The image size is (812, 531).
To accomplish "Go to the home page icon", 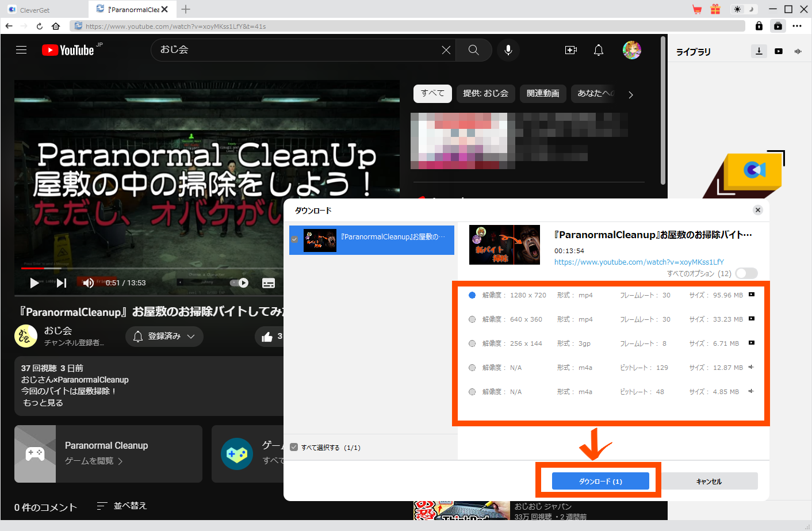I will tap(56, 26).
